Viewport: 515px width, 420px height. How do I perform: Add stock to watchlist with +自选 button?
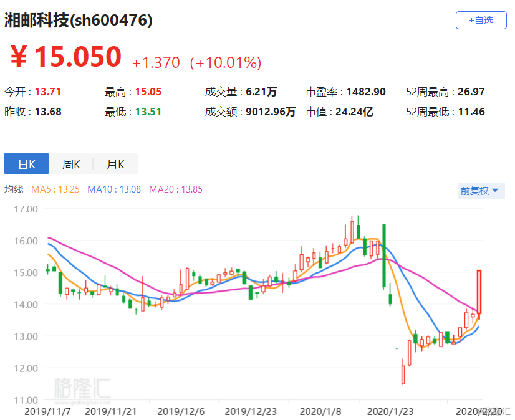click(481, 21)
